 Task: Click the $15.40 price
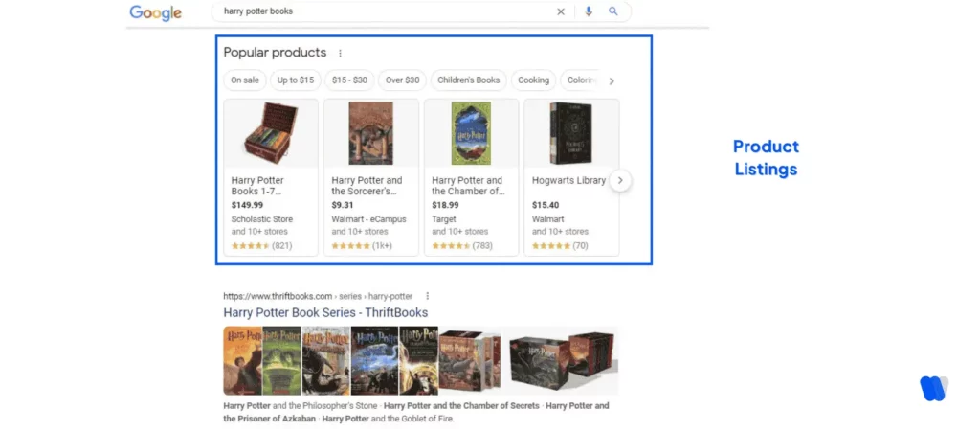546,205
